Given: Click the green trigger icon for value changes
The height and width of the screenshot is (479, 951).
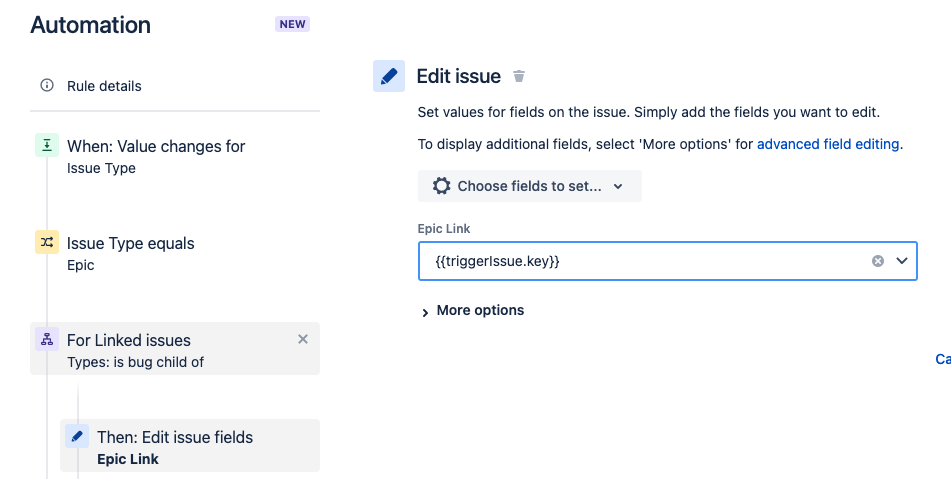Looking at the screenshot, I should coord(47,146).
